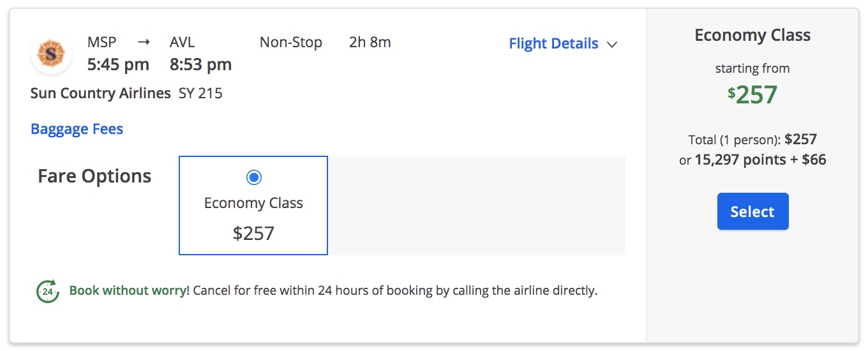Image resolution: width=868 pixels, height=351 pixels.
Task: Select the Economy Class radio button
Action: tap(253, 177)
